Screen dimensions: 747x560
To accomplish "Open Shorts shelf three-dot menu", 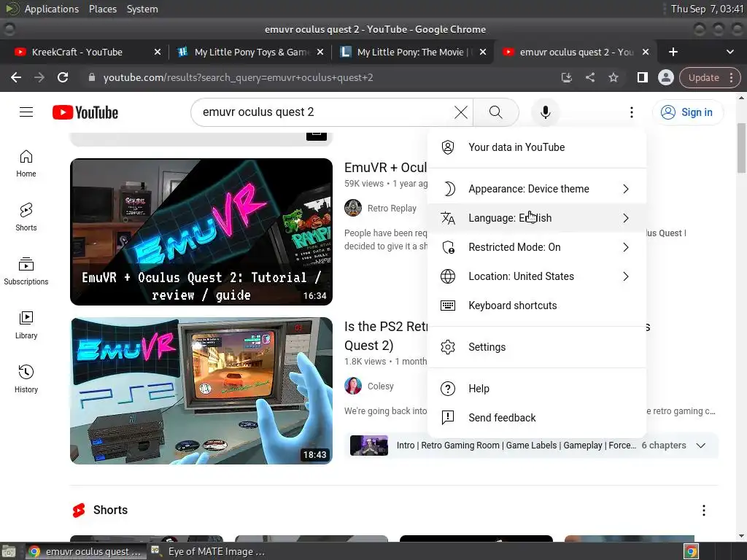I will 704,510.
